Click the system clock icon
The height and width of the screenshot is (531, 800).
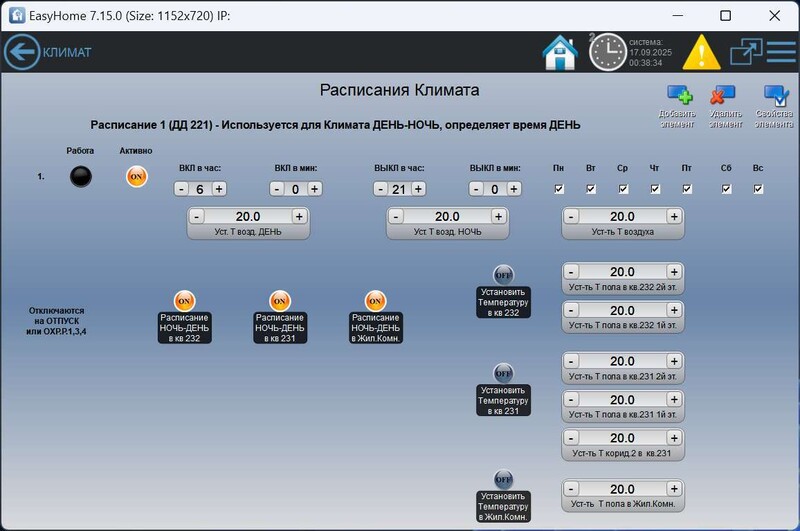point(607,52)
